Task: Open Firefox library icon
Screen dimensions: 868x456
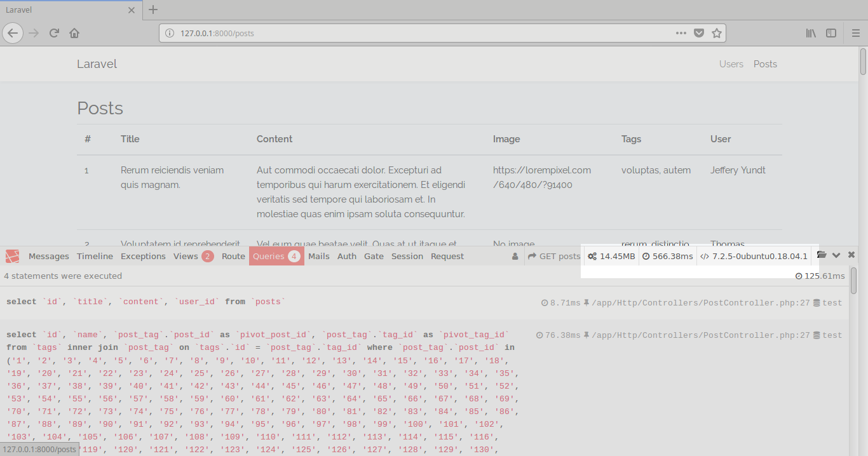Action: click(811, 33)
